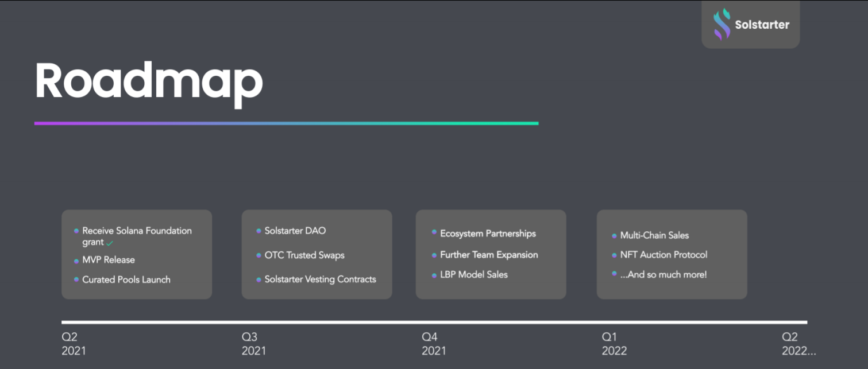
Task: Click the Solstarter flame logo icon
Action: [722, 24]
